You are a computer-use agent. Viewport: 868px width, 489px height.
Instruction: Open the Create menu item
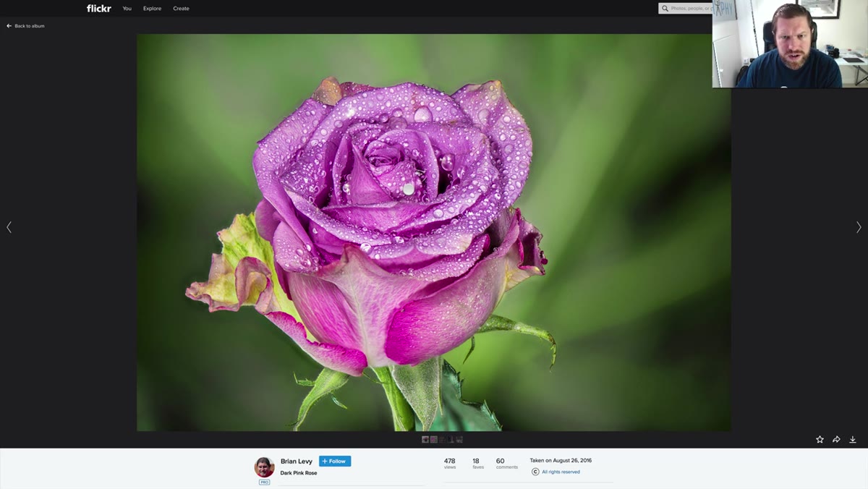181,9
